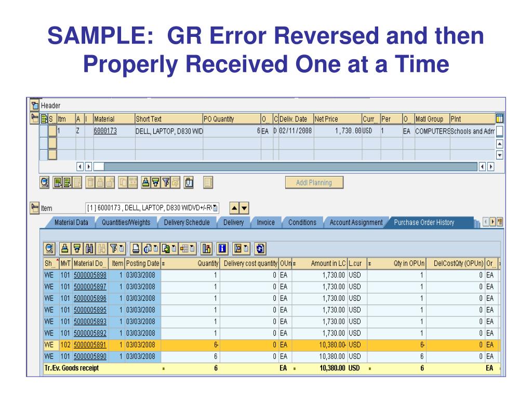
Task: Click the Details magnifier in history toolbar
Action: click(x=49, y=249)
